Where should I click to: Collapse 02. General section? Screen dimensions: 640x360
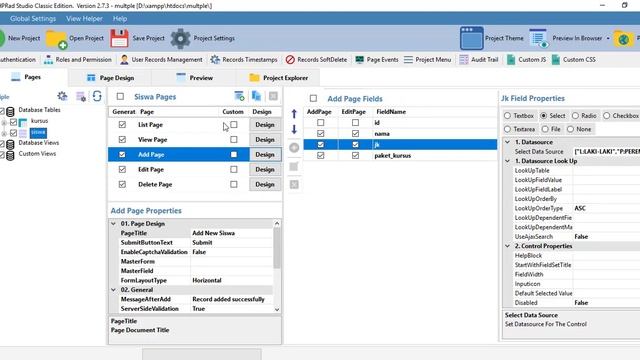113,290
